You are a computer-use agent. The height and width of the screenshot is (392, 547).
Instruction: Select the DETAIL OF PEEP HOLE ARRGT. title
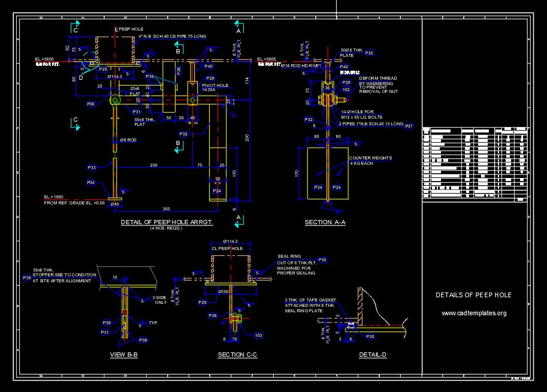tap(166, 222)
